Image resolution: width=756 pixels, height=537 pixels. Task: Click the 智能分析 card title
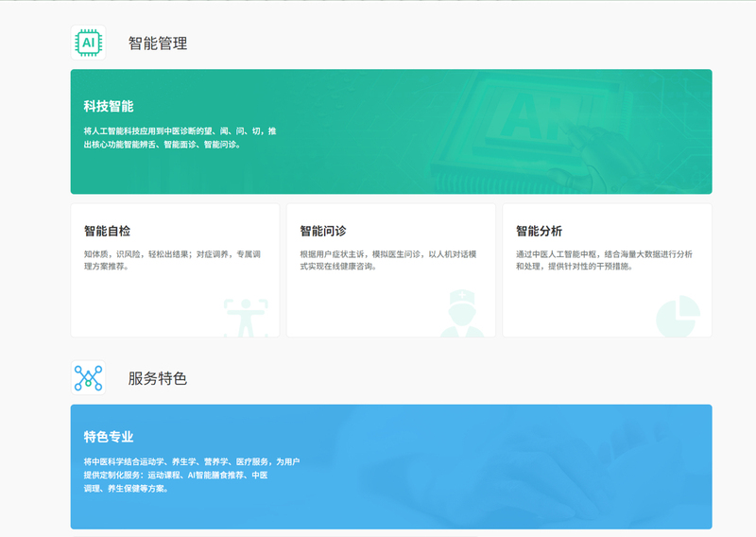tap(539, 231)
